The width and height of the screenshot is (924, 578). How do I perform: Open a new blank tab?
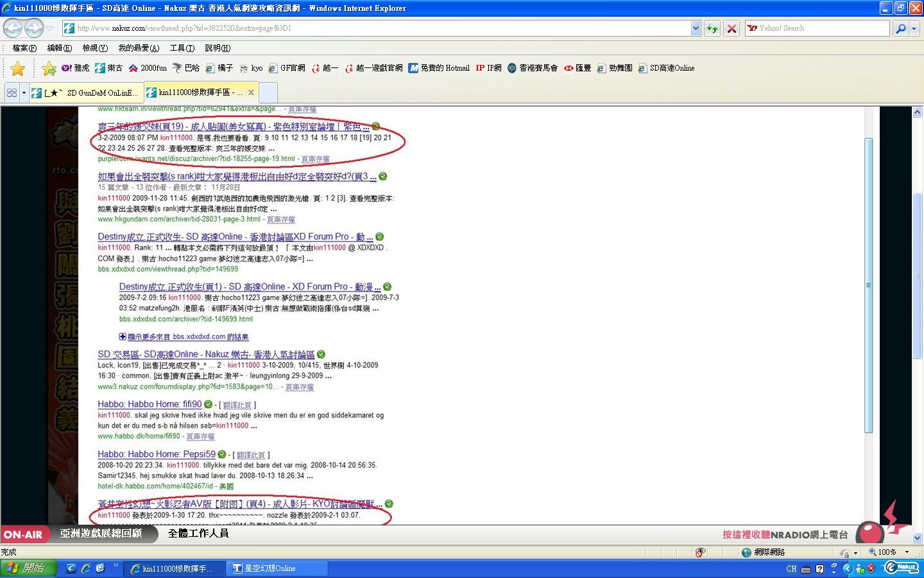268,92
